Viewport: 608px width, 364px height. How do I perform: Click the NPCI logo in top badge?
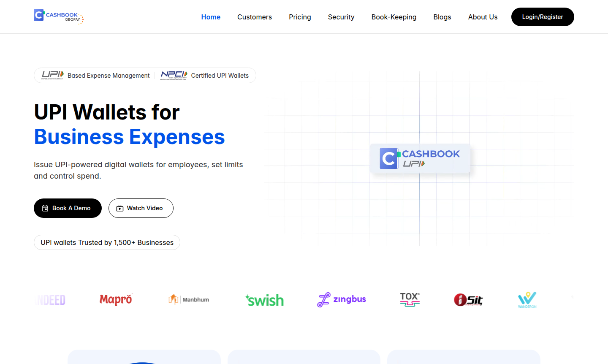pos(174,75)
